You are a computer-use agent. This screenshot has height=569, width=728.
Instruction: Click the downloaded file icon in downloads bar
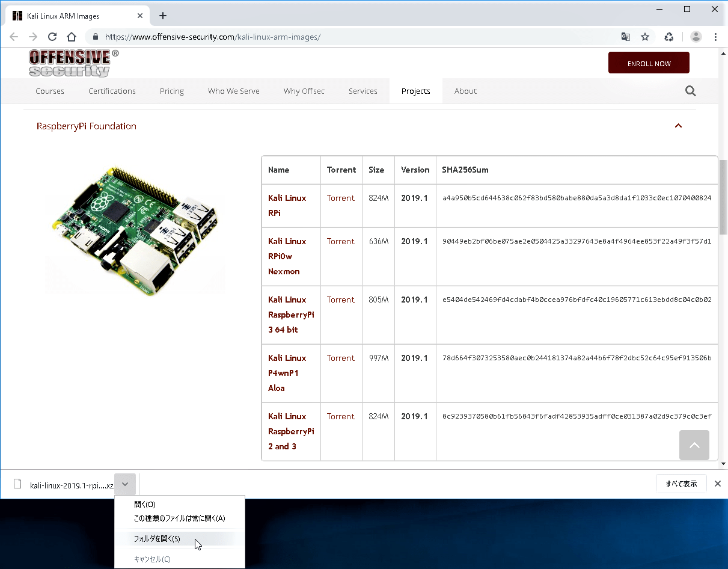tap(17, 484)
